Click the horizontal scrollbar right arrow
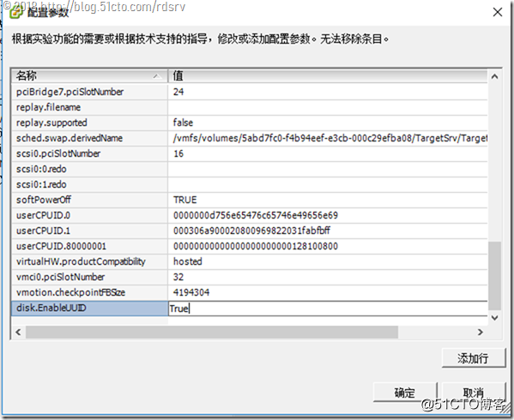 pyautogui.click(x=481, y=332)
